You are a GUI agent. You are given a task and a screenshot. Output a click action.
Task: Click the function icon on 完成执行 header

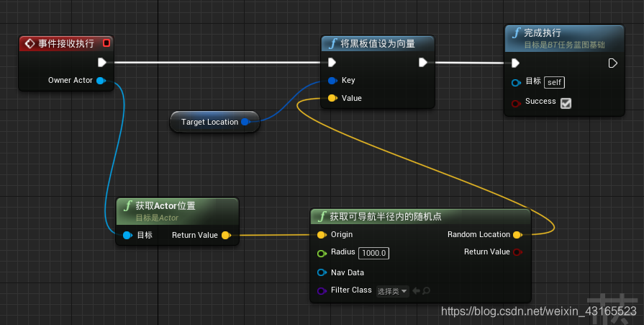(x=516, y=32)
